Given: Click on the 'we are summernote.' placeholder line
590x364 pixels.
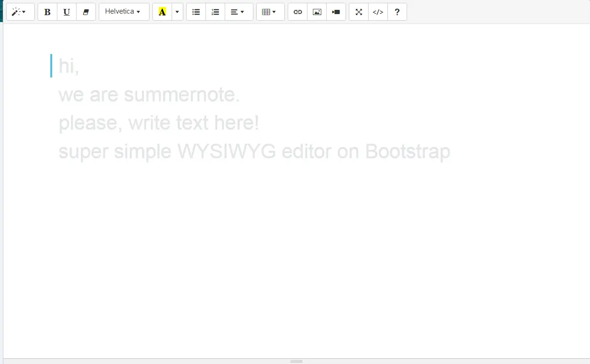Looking at the screenshot, I should [x=149, y=94].
